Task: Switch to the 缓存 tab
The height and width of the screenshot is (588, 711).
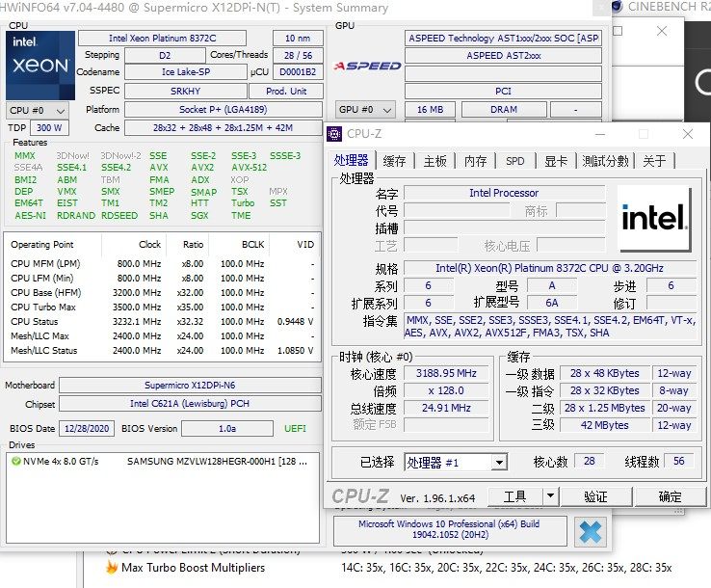Action: click(394, 161)
